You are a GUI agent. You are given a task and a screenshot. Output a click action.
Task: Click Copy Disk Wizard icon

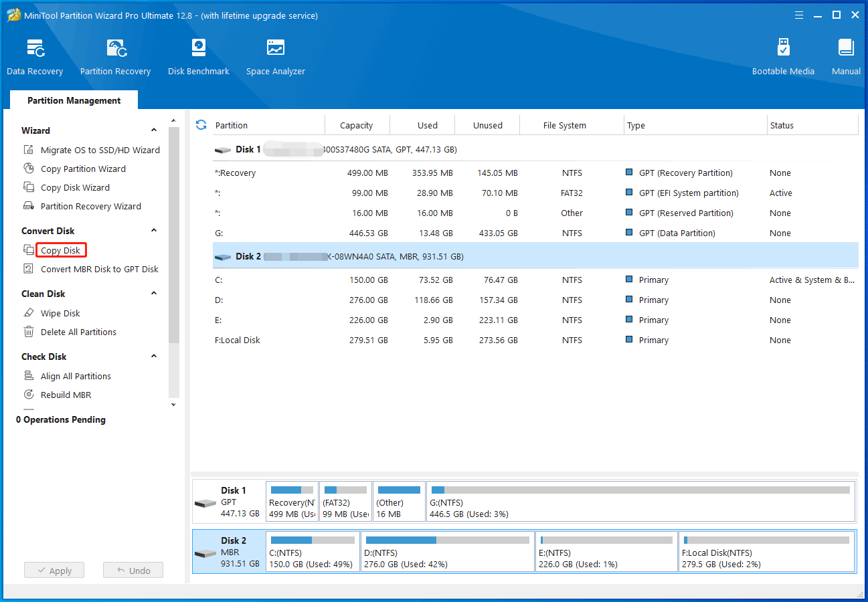click(x=29, y=187)
